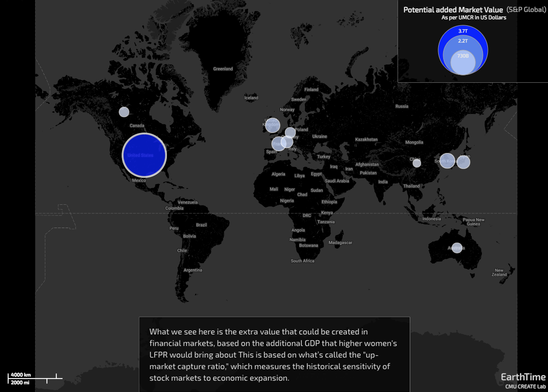Select the South Korea data bubble
The image size is (548, 392).
click(x=447, y=161)
